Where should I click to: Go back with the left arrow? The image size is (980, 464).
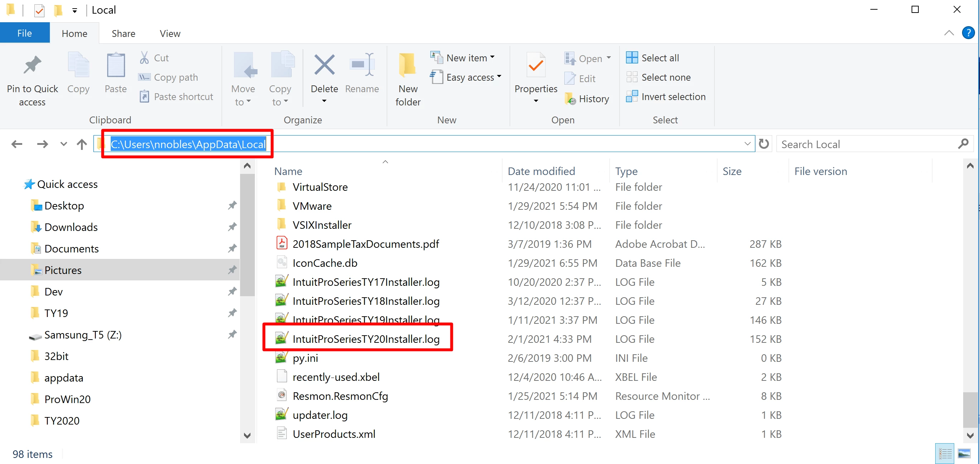tap(17, 144)
